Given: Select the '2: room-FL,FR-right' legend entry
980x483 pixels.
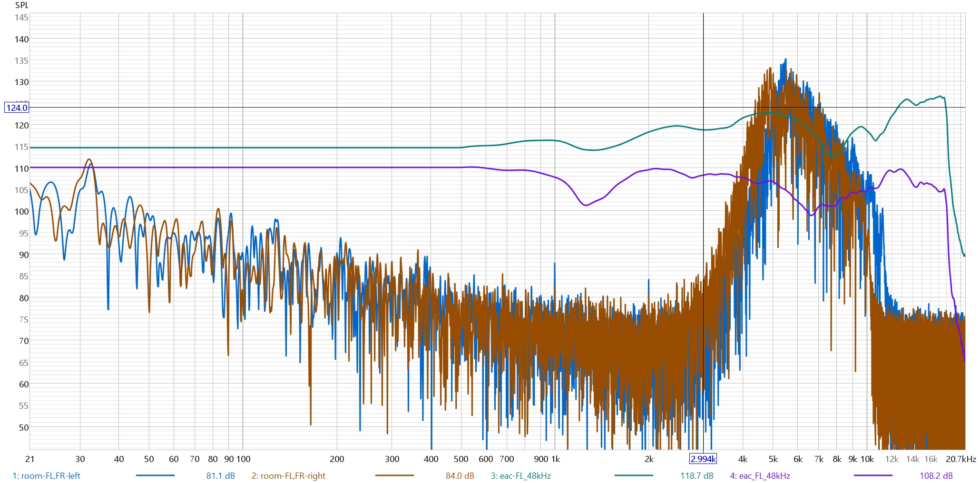Looking at the screenshot, I should click(288, 475).
